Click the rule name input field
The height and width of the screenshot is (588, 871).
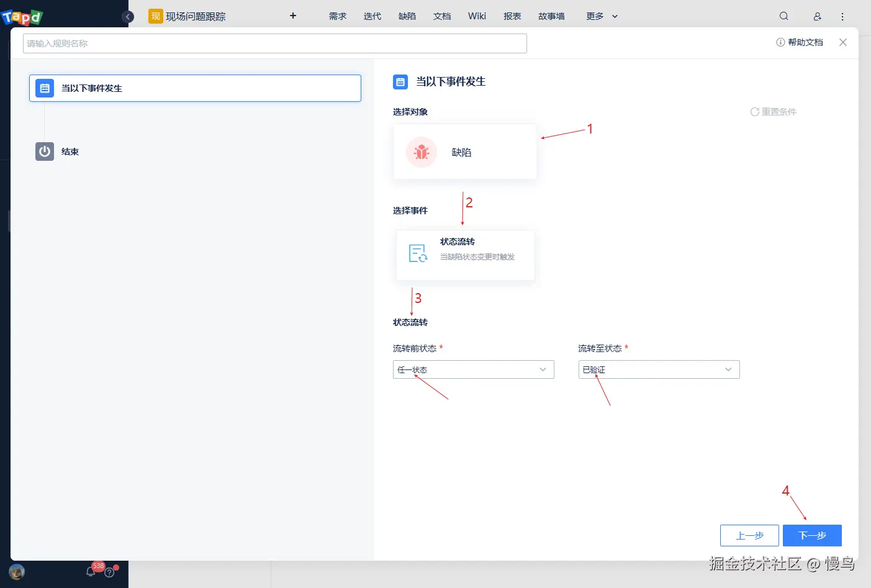[275, 43]
